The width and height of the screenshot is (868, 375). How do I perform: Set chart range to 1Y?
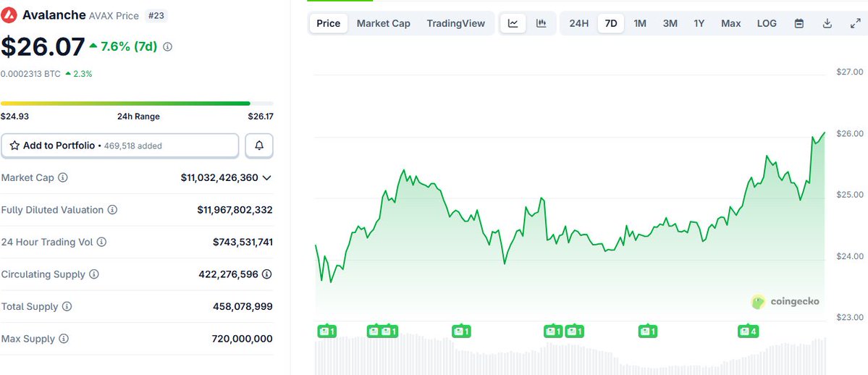(699, 23)
